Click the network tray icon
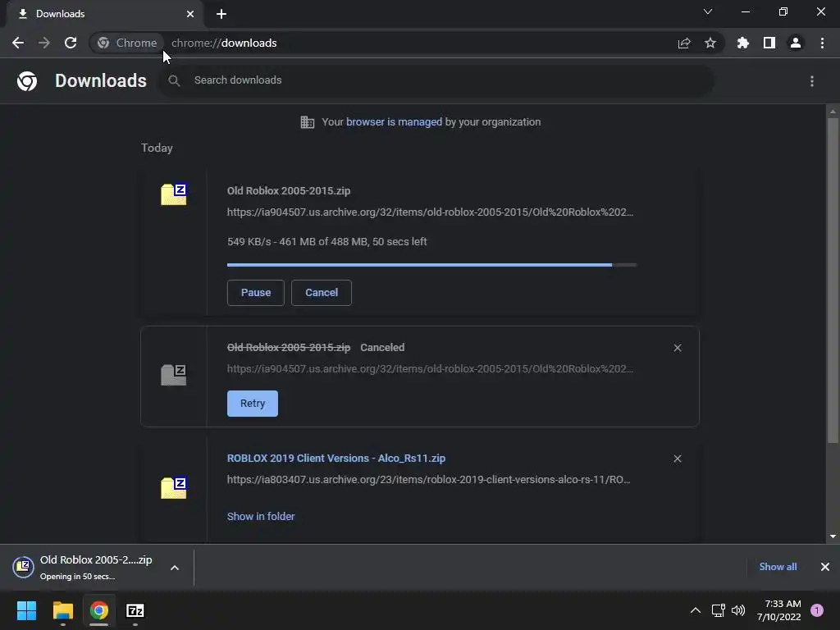 pyautogui.click(x=719, y=610)
